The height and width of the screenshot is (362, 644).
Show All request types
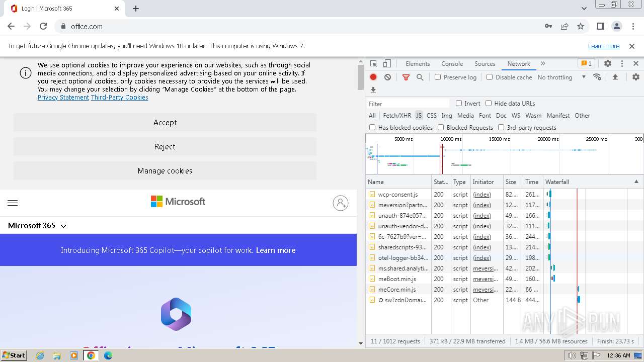[x=372, y=115]
